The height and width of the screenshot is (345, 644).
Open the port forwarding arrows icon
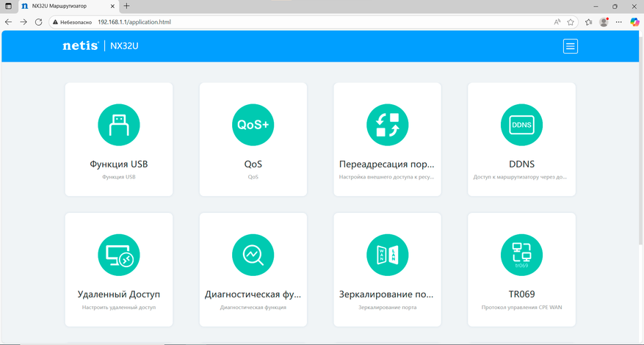point(387,125)
